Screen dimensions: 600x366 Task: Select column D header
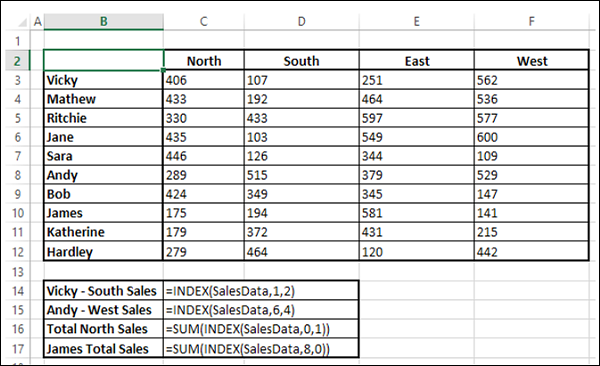coord(302,22)
